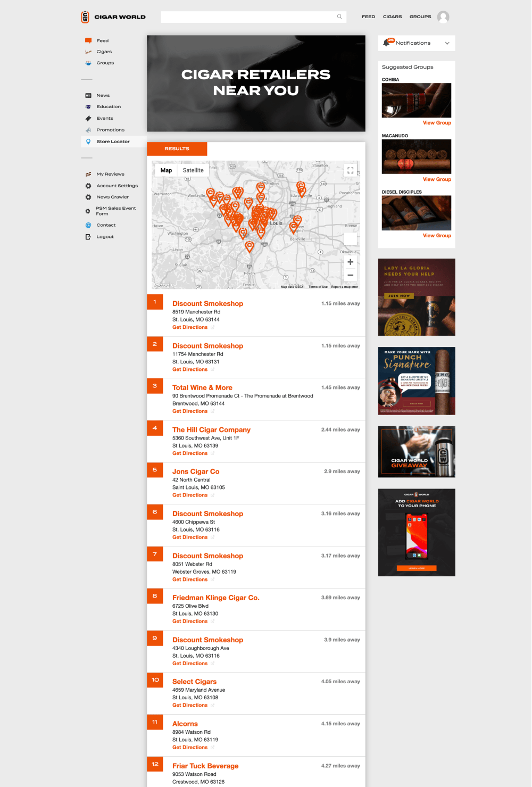Image resolution: width=532 pixels, height=787 pixels.
Task: Click the News sidebar icon
Action: [x=88, y=95]
